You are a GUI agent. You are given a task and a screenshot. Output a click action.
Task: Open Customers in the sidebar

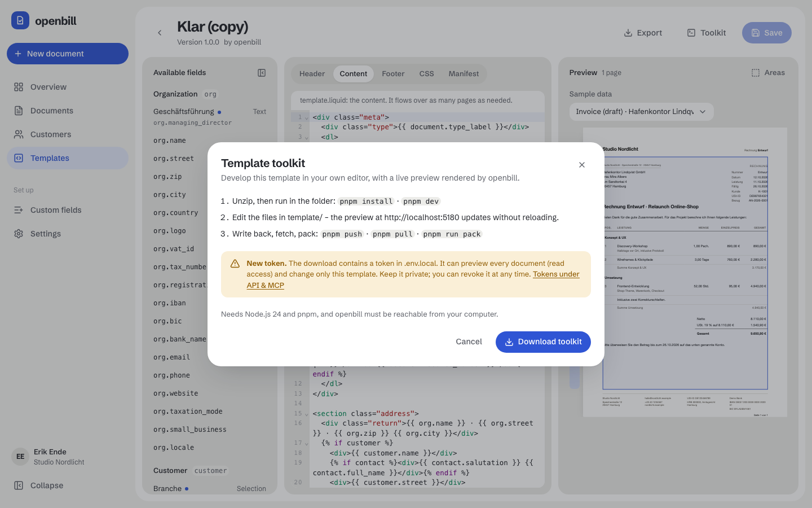pos(68,134)
